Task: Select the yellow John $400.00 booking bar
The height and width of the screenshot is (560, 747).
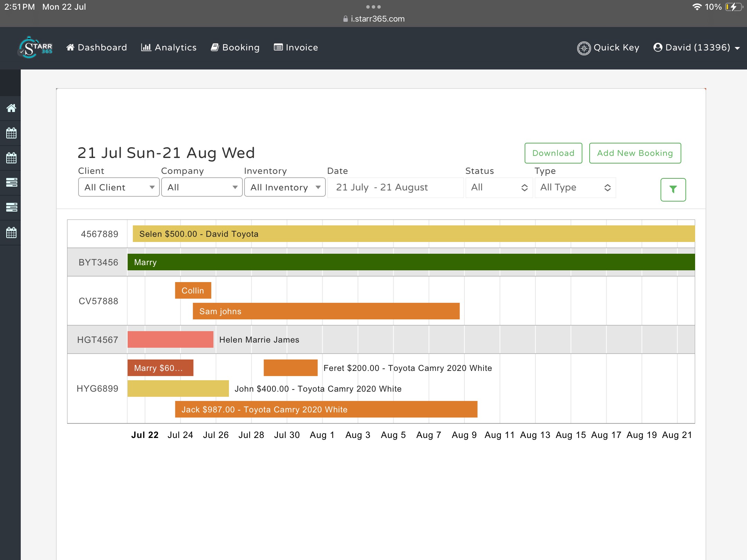Action: 178,389
